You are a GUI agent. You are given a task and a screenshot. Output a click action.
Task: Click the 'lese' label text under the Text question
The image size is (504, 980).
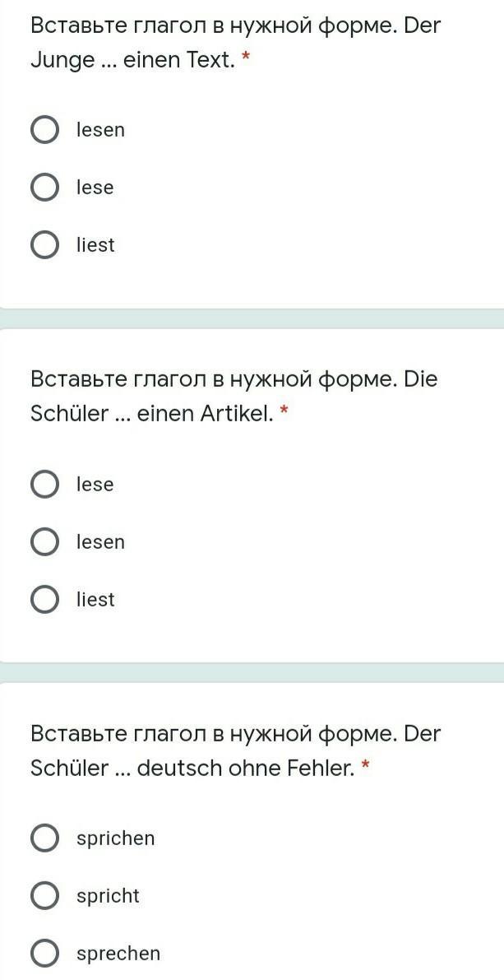[x=95, y=188]
